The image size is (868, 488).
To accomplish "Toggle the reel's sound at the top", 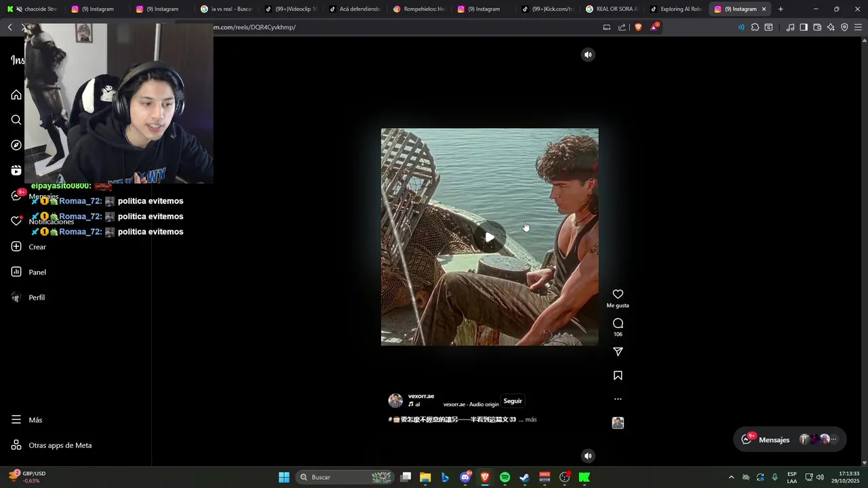I will 588,55.
